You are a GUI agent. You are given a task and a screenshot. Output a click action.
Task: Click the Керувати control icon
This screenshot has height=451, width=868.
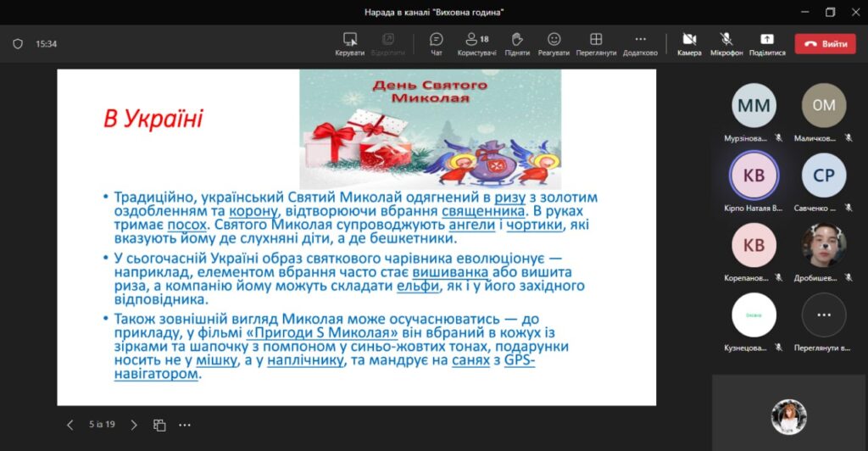pos(349,43)
